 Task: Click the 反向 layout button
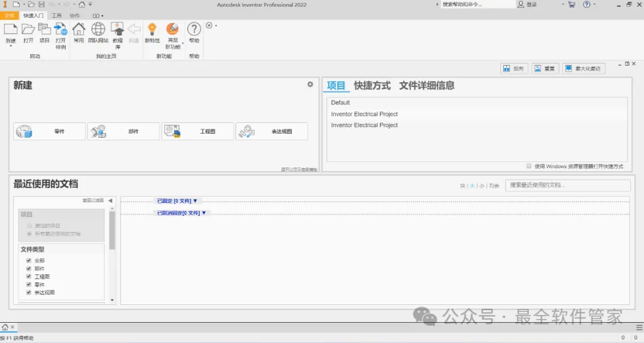(x=514, y=69)
